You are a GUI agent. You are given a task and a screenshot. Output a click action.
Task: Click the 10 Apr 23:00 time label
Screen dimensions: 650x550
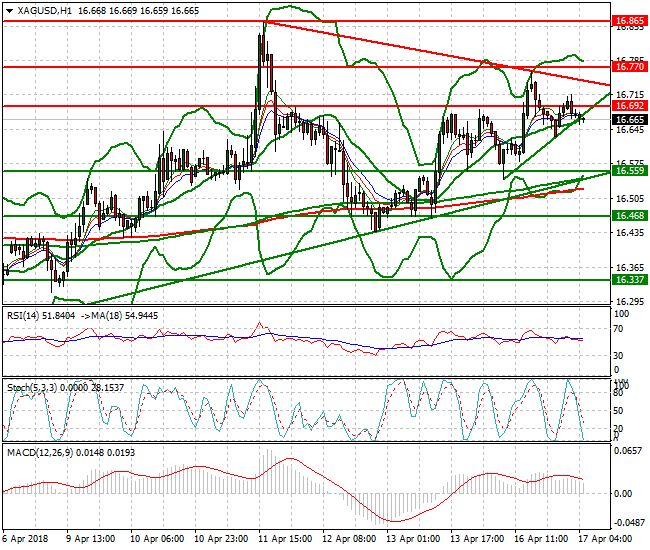(x=221, y=539)
